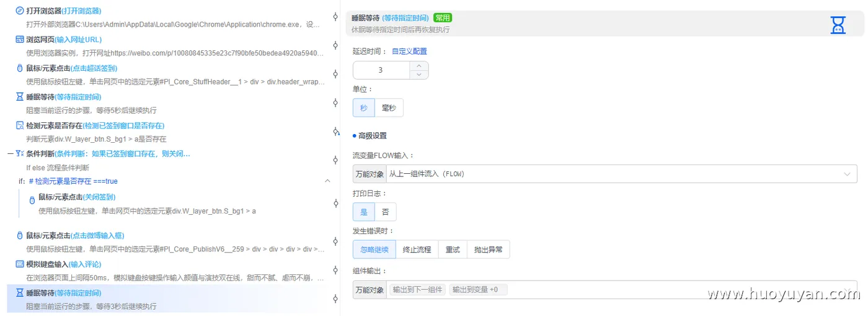Viewport: 868px width, 316px height.
Task: Click the delay time input field
Action: tap(381, 70)
